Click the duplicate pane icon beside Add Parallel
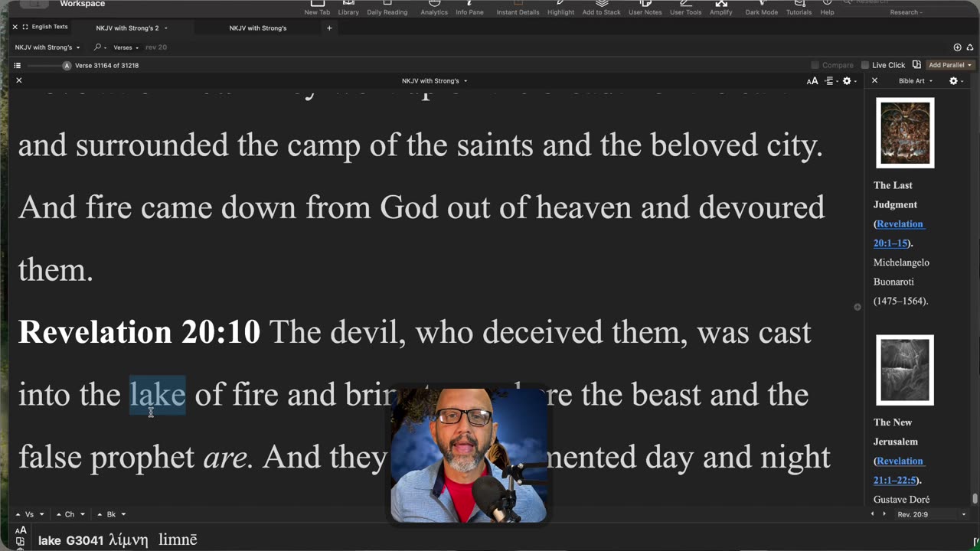Viewport: 980px width, 551px height. point(916,65)
